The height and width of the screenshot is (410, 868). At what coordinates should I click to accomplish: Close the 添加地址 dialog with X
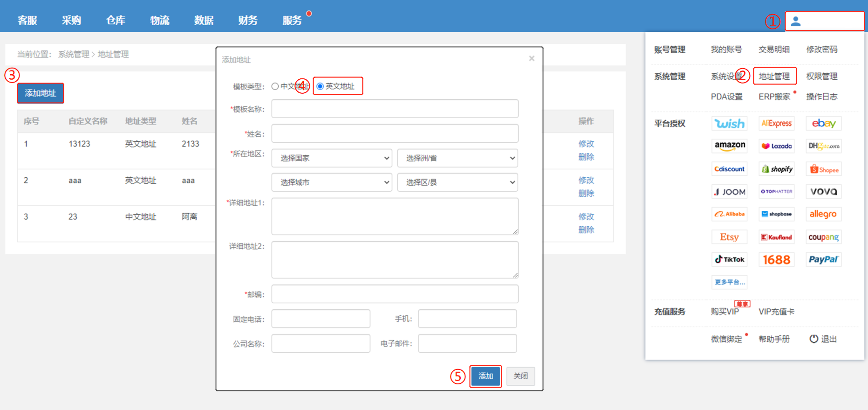(x=532, y=58)
